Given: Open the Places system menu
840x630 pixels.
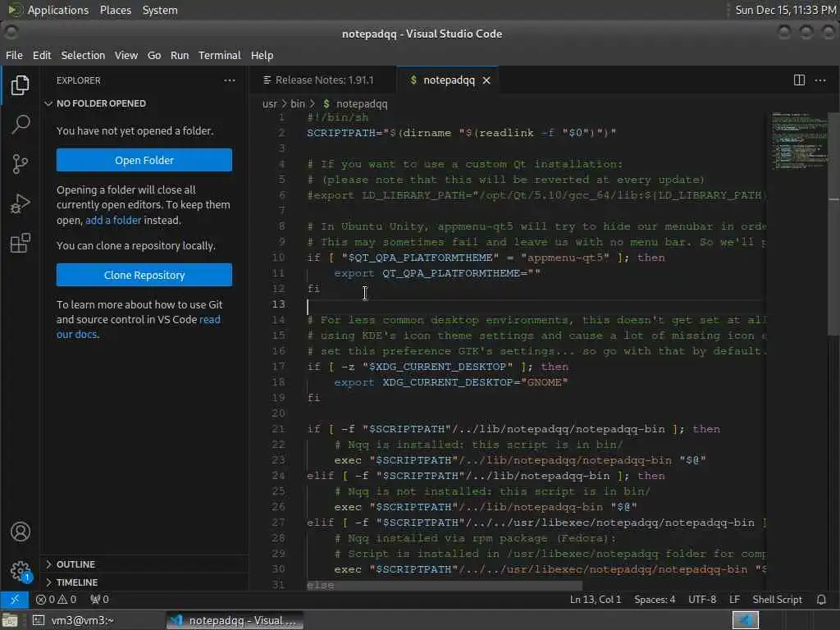Looking at the screenshot, I should pos(115,10).
